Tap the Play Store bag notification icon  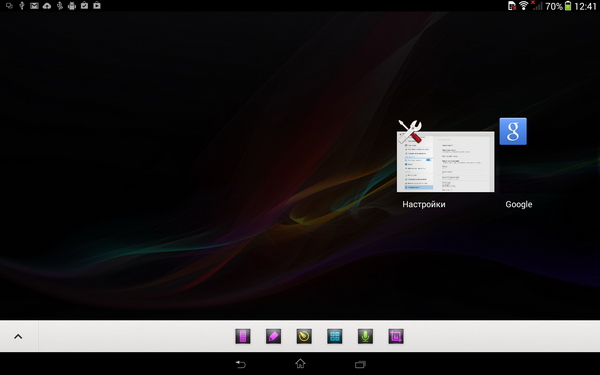[x=97, y=5]
